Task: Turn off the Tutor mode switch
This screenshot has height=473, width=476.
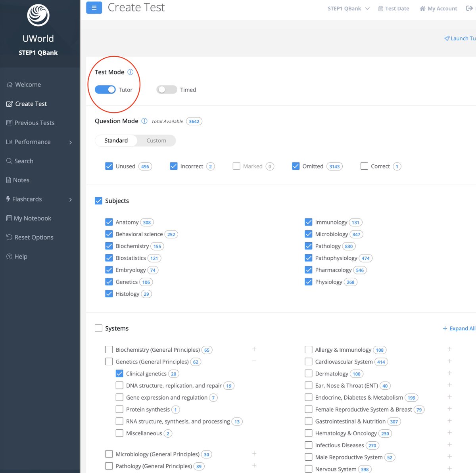Action: click(105, 90)
